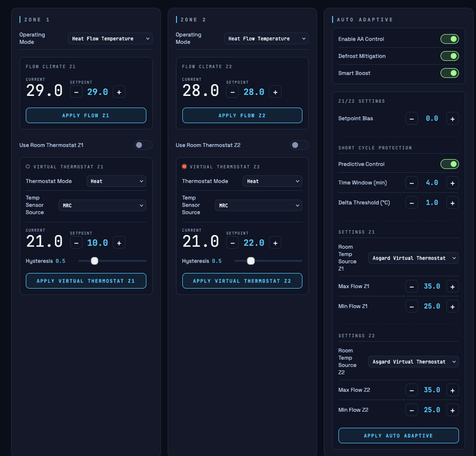Decrease Flow Climate Z2 setpoint with minus

tap(233, 92)
